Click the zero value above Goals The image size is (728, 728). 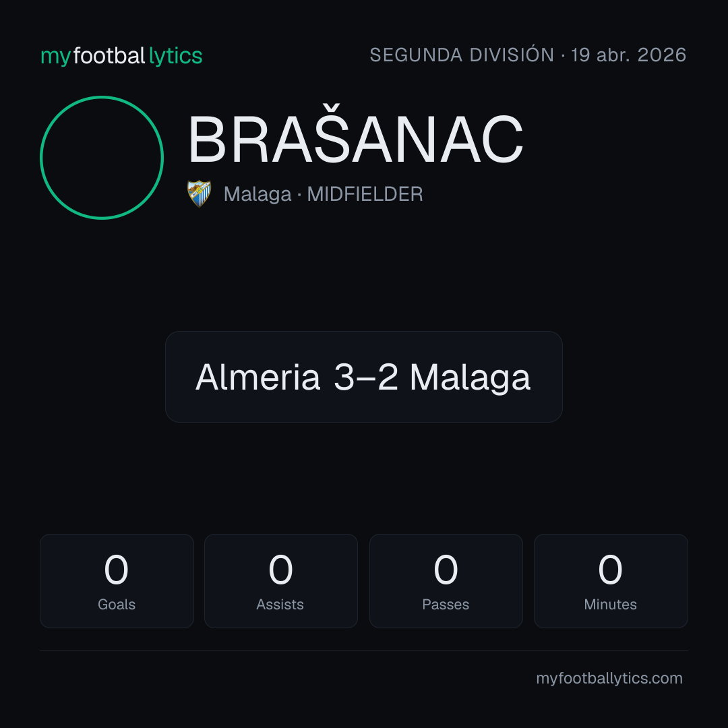tap(116, 570)
